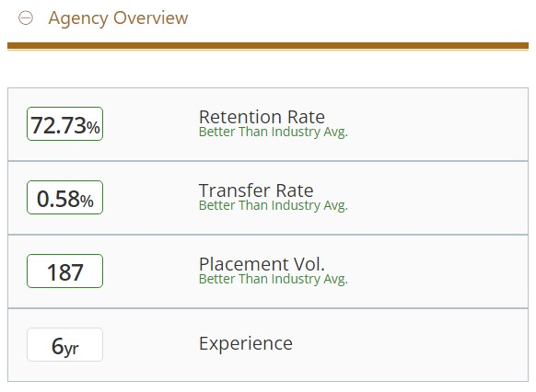
Task: Click empty space in the Experience row
Action: tap(410, 345)
